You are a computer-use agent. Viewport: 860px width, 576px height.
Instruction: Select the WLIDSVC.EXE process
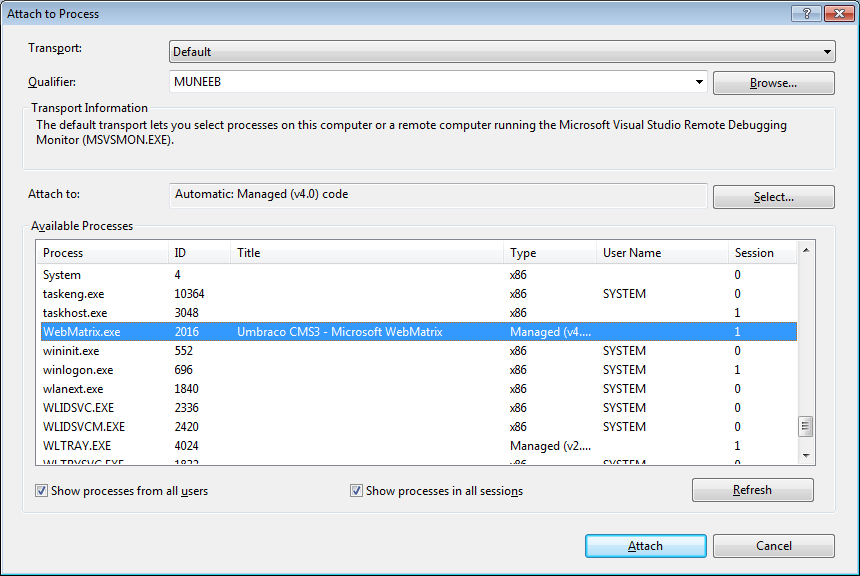(x=418, y=408)
